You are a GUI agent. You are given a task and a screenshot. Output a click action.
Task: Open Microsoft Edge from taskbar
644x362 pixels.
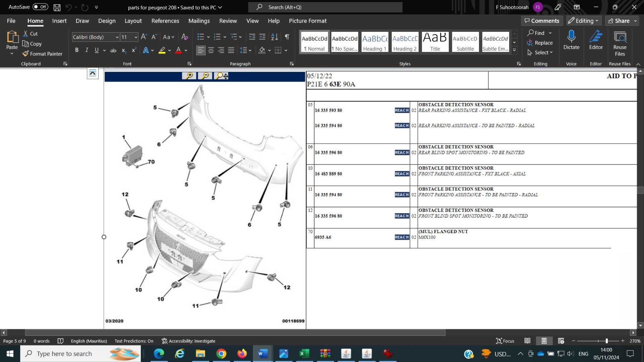point(159,354)
